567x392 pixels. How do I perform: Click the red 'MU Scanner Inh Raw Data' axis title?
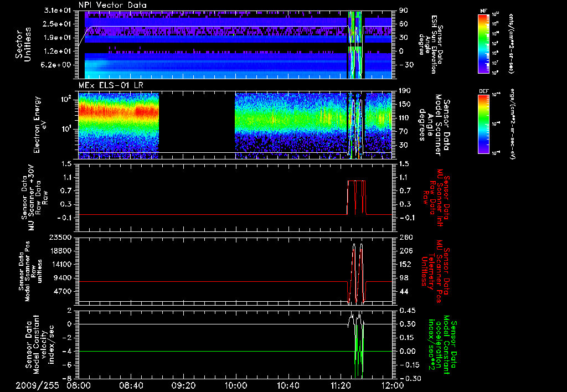(x=436, y=198)
